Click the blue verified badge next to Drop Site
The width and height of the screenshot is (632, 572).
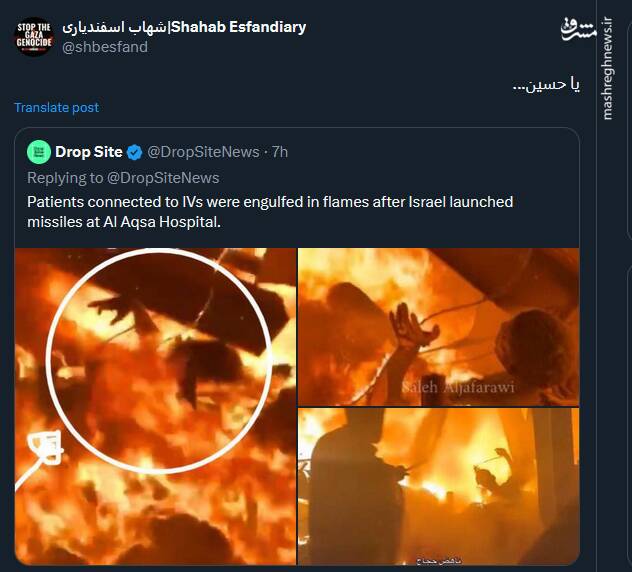tap(135, 152)
